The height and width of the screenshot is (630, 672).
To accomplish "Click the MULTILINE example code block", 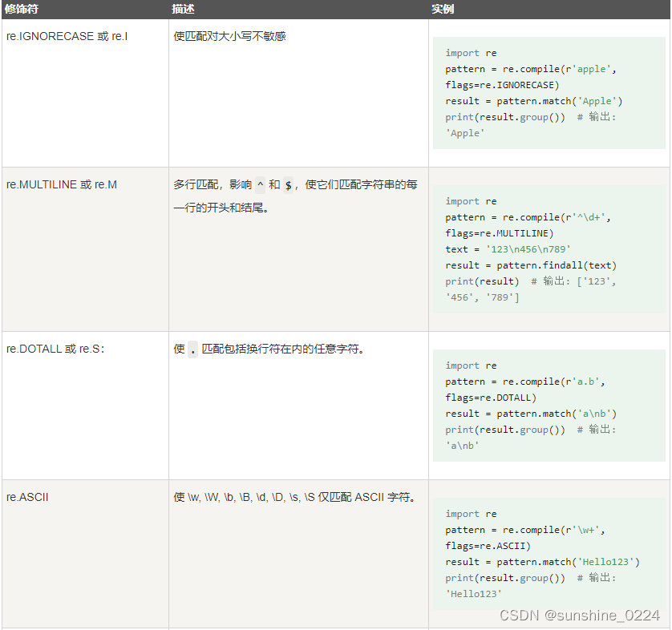I will pos(549,248).
